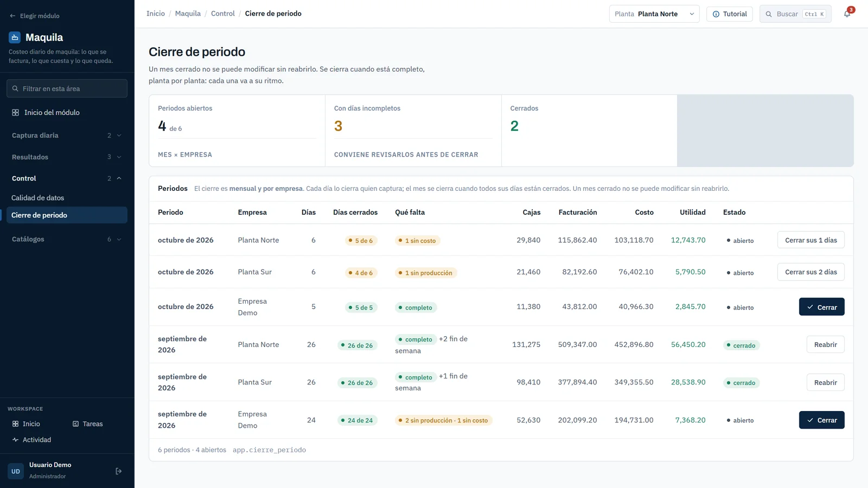This screenshot has height=488, width=868.
Task: Open the Tutorial button
Action: tap(729, 14)
